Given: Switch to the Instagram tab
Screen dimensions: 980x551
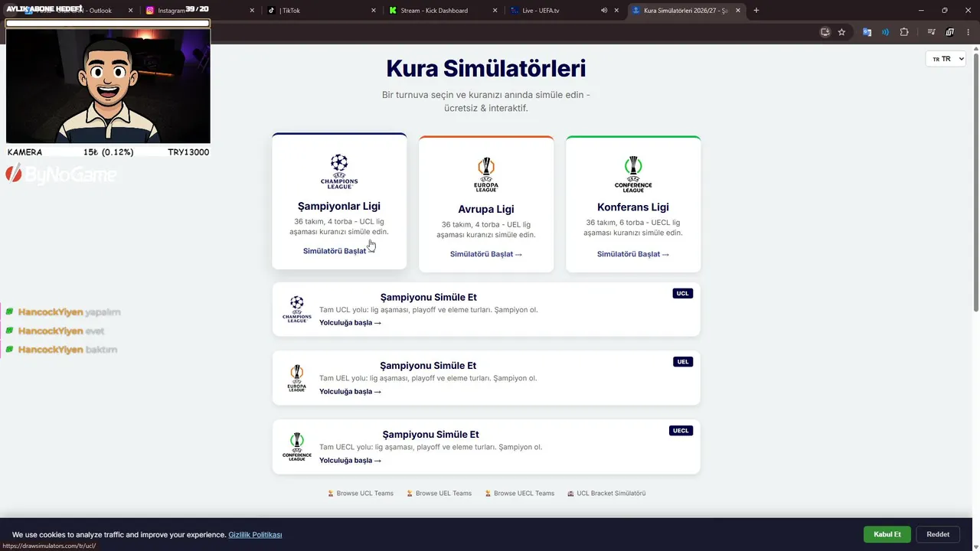Looking at the screenshot, I should click(x=201, y=11).
